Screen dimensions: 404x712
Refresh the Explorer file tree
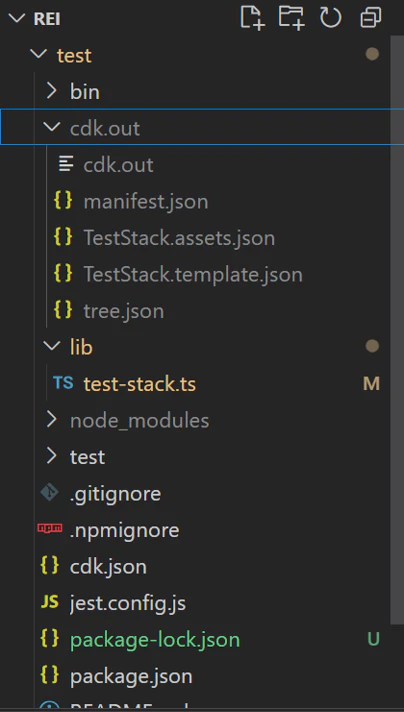pyautogui.click(x=330, y=18)
